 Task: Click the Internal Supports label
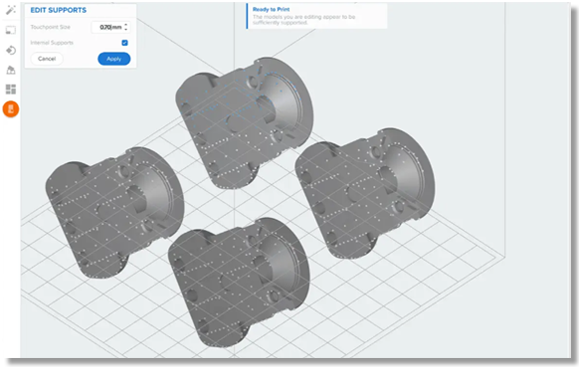(x=52, y=43)
